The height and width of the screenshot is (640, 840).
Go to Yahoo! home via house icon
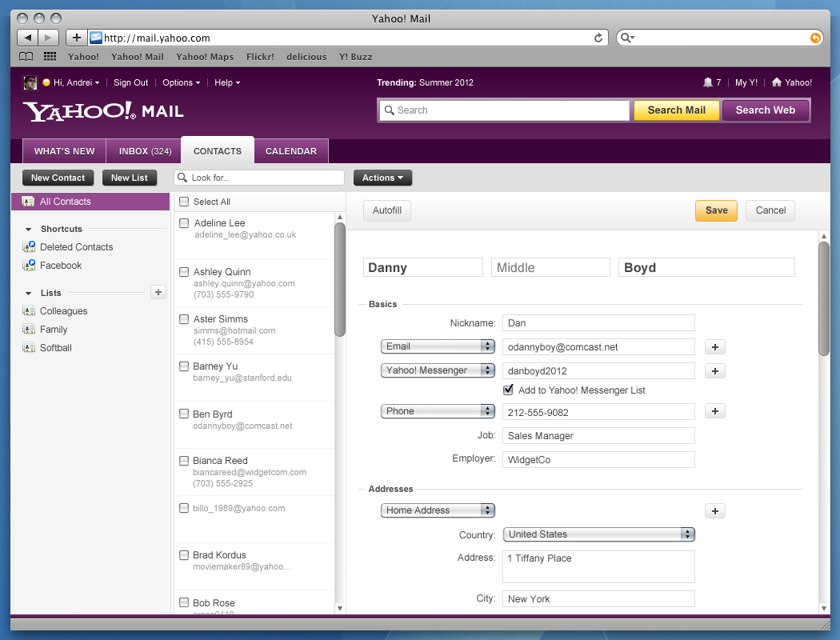[x=776, y=82]
